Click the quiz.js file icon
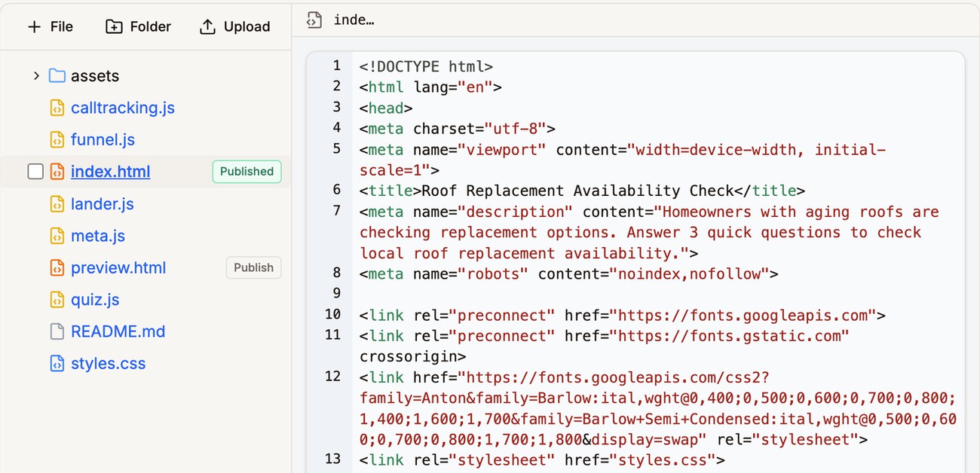 pos(57,300)
